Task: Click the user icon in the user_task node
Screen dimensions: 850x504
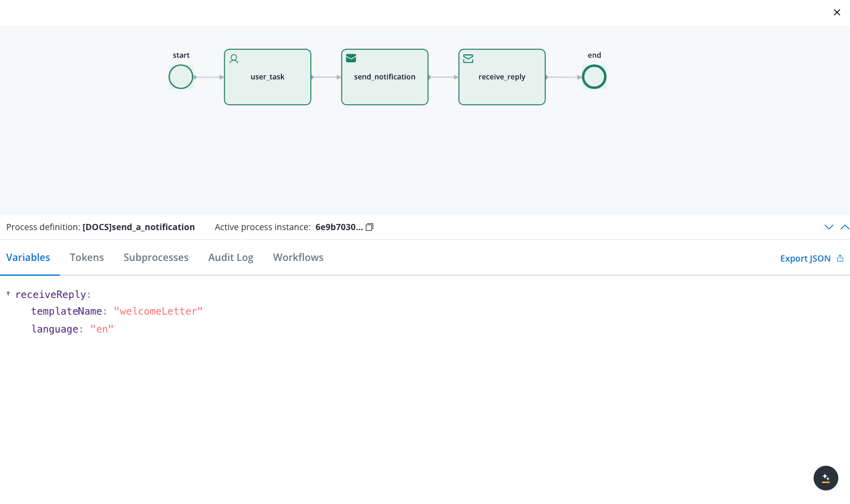Action: (234, 59)
